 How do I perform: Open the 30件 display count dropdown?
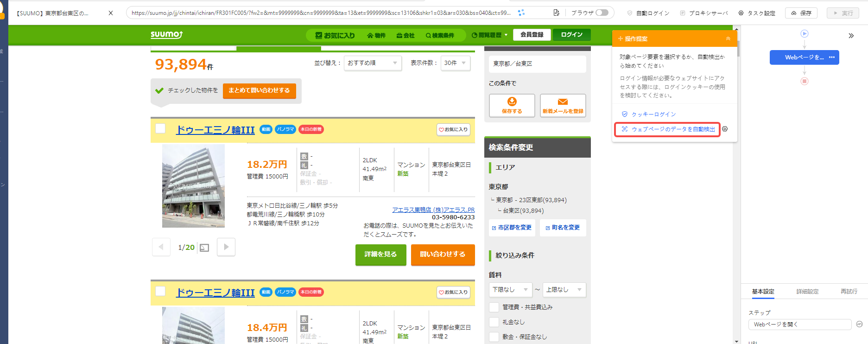[x=456, y=63]
